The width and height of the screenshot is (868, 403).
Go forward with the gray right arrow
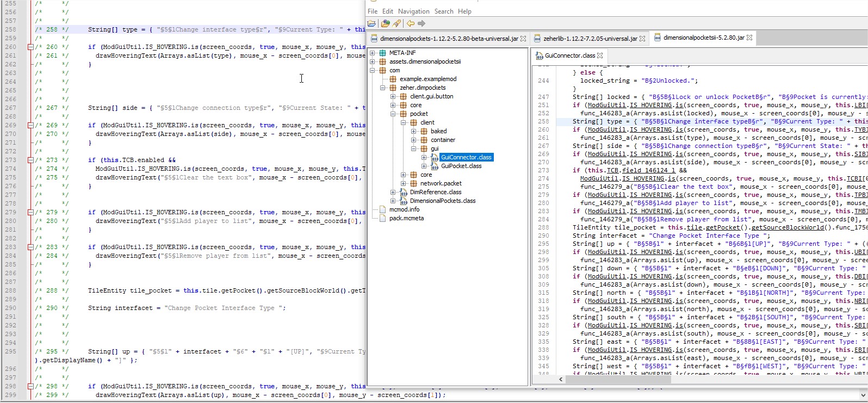click(421, 23)
